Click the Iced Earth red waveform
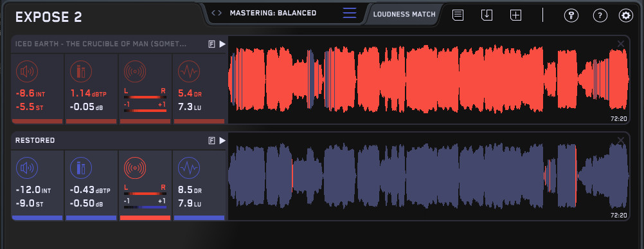Image resolution: width=644 pixels, height=249 pixels. click(x=429, y=80)
